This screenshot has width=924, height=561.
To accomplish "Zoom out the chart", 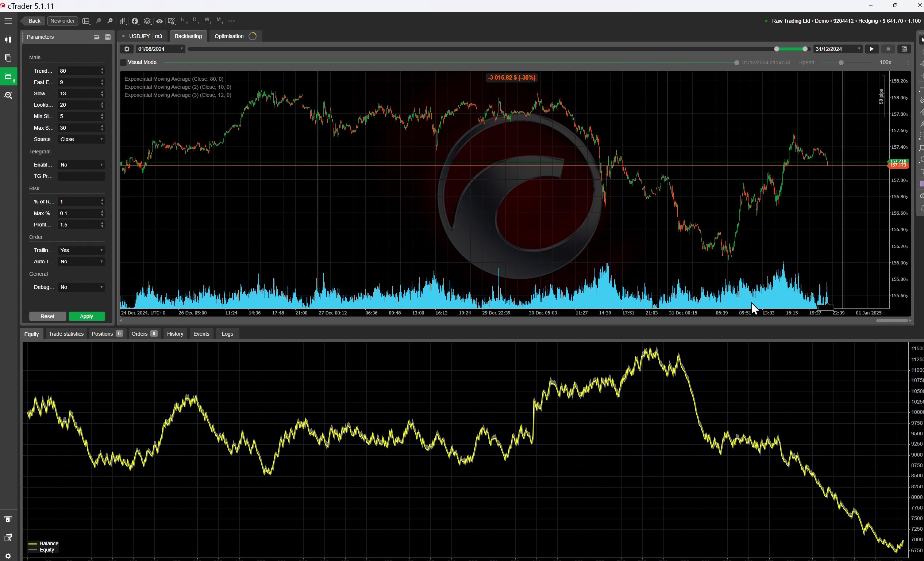I will click(98, 21).
